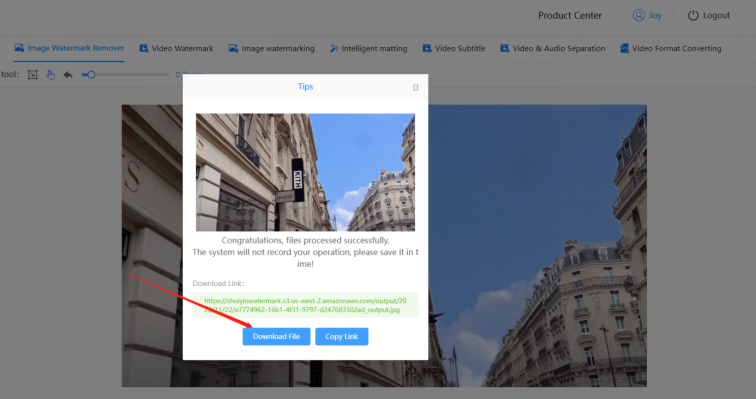The image size is (756, 399).
Task: Close the Tips dialog
Action: coord(416,87)
